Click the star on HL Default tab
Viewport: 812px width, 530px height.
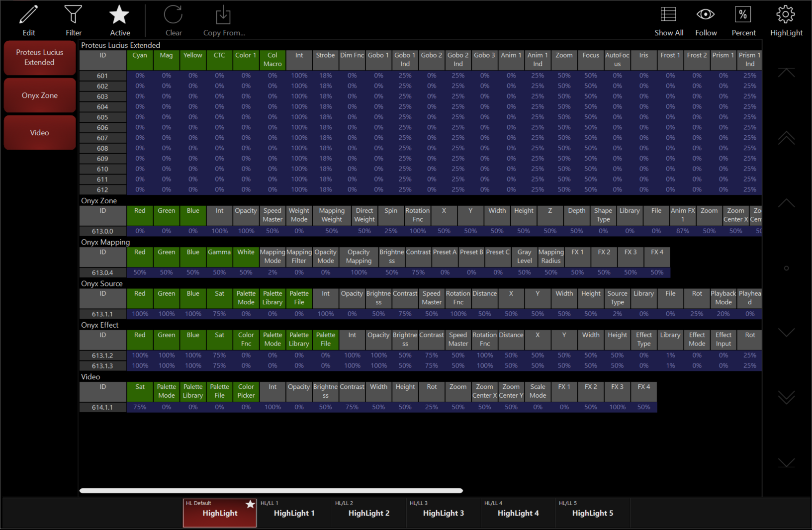(x=250, y=504)
